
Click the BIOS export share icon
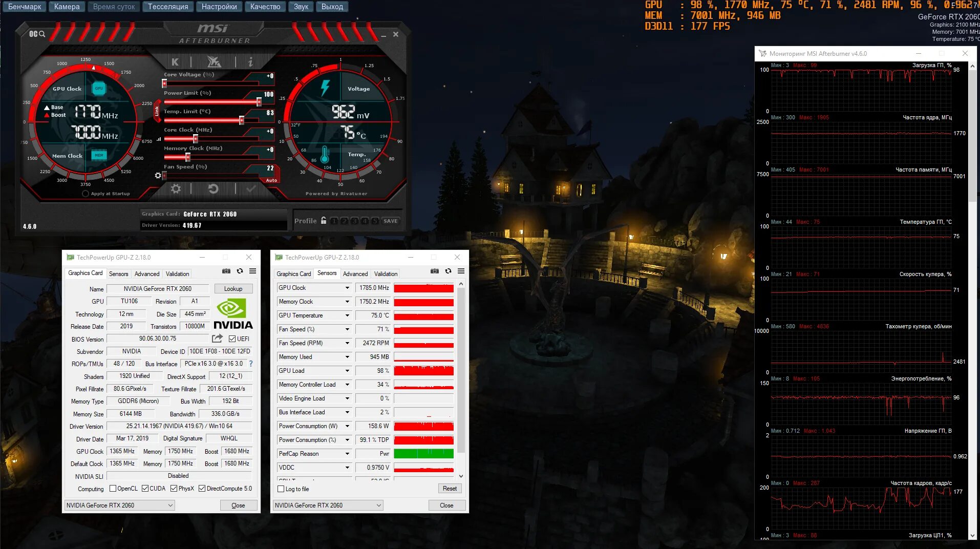click(217, 339)
